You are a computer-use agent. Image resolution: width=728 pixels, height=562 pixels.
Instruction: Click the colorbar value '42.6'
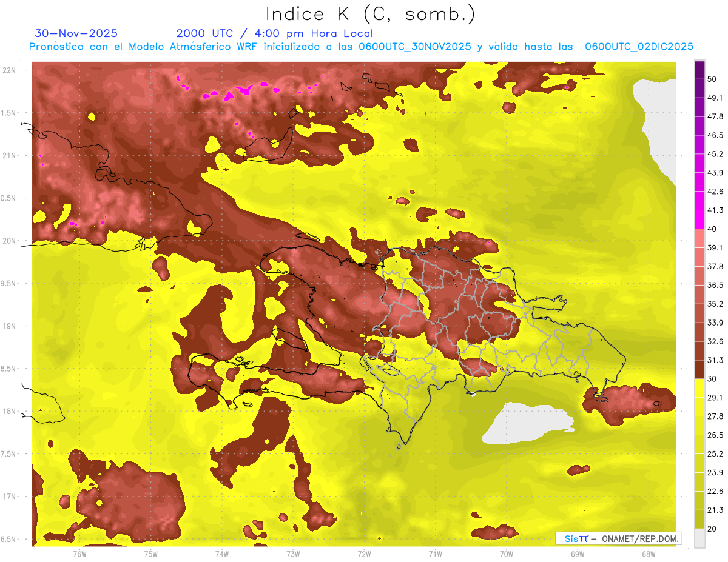(x=715, y=192)
